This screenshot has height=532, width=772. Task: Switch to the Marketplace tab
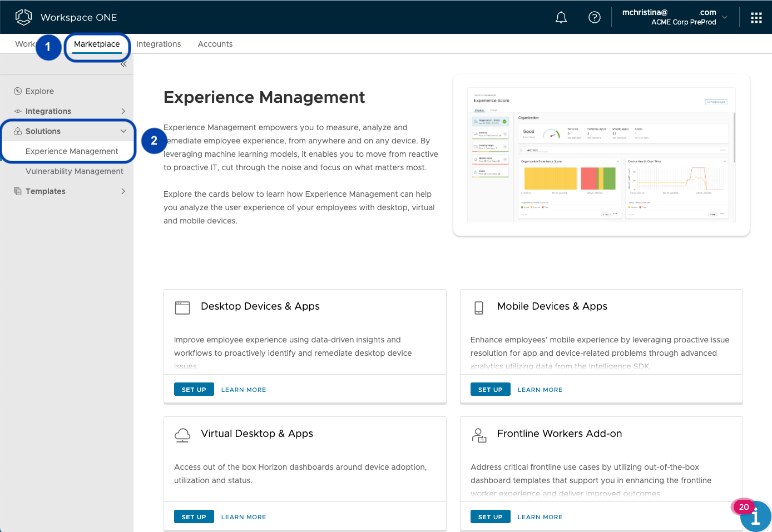(97, 44)
